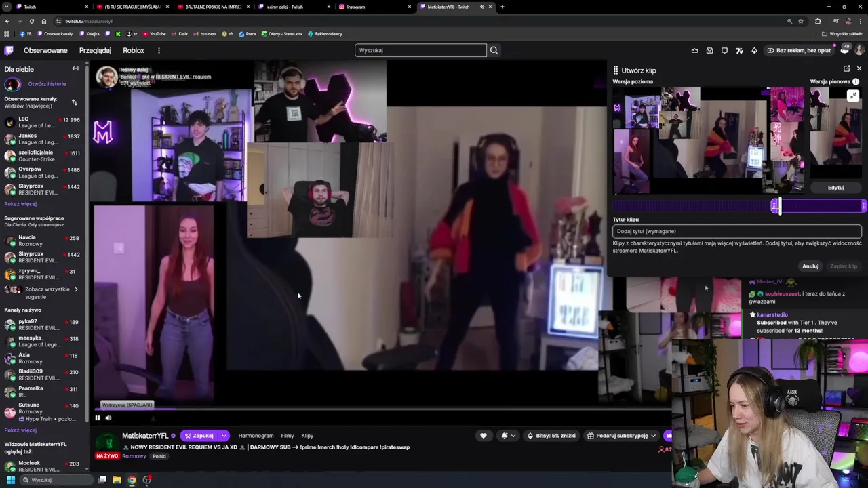868x488 pixels.
Task: Expand notification bell settings dropdown
Action: click(x=513, y=436)
